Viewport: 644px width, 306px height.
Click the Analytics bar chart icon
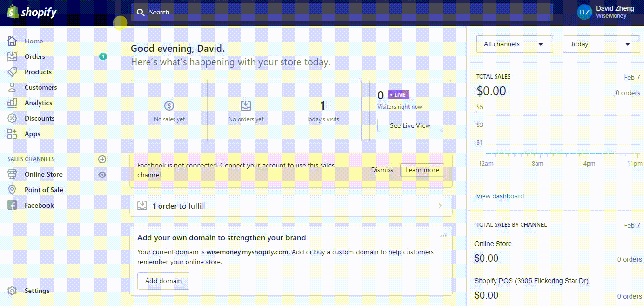tap(12, 103)
